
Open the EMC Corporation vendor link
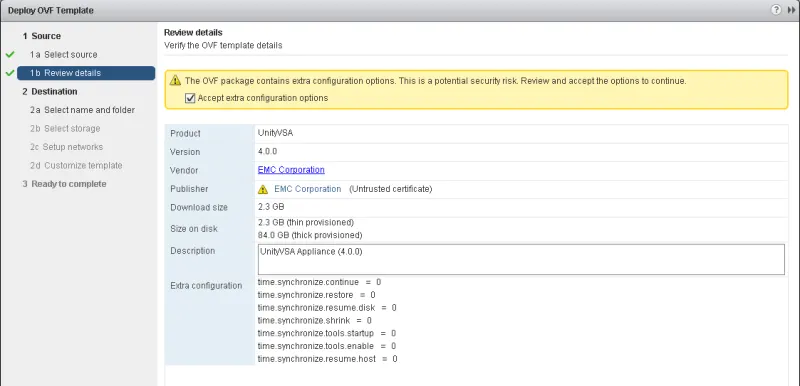click(291, 170)
